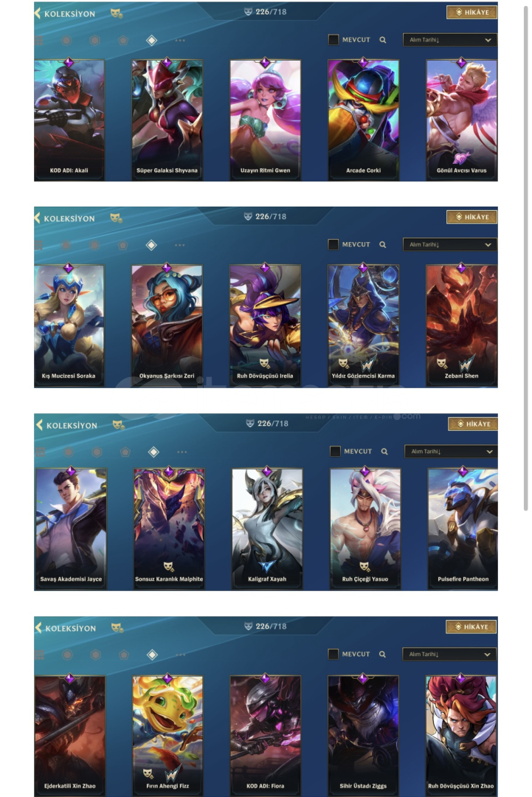
Task: Click HİKAYE button above Ruh Dövüşçüsü Xin Zhao
Action: tap(471, 627)
